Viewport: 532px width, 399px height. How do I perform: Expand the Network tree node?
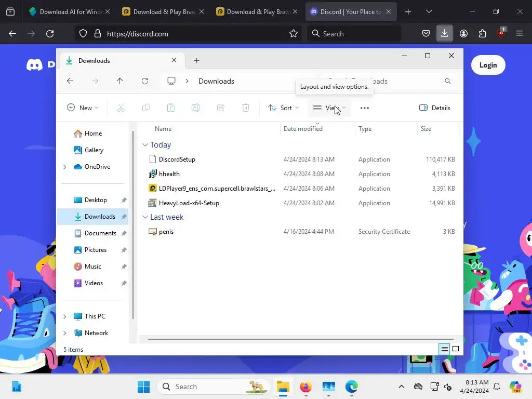tap(65, 333)
